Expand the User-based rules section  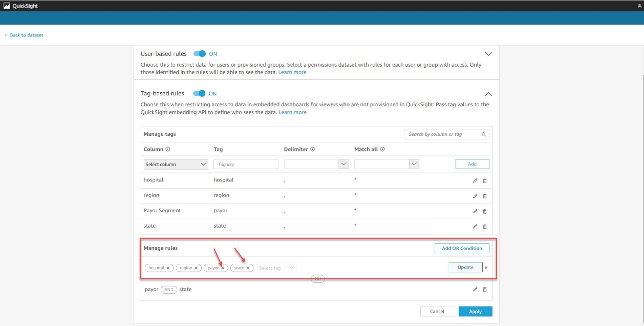(x=488, y=54)
